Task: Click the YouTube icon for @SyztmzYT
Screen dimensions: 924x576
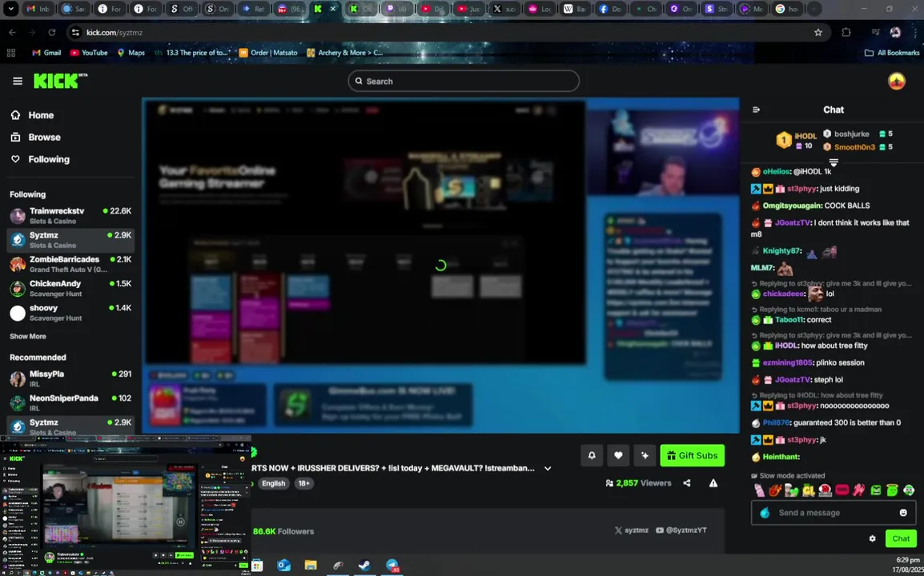Action: click(x=660, y=530)
